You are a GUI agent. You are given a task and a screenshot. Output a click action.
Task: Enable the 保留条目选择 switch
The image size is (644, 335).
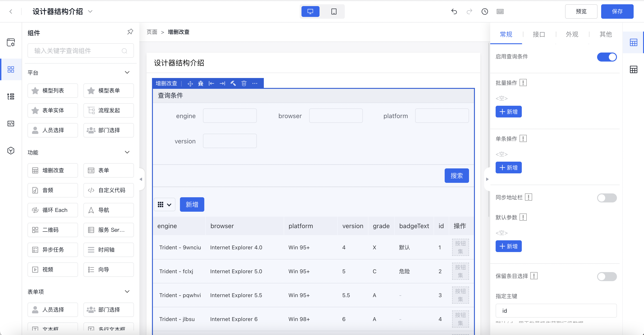(x=607, y=277)
